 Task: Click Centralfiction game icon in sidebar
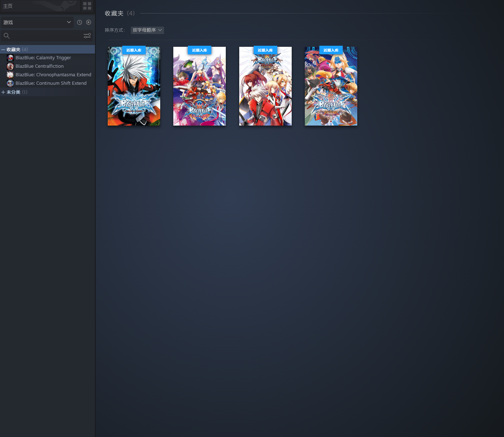pyautogui.click(x=10, y=66)
